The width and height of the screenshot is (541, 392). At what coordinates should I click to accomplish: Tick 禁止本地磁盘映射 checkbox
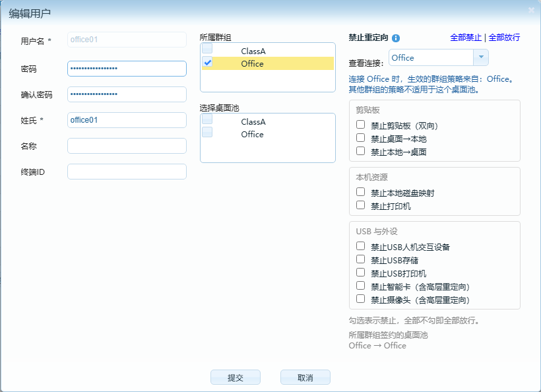click(x=360, y=192)
